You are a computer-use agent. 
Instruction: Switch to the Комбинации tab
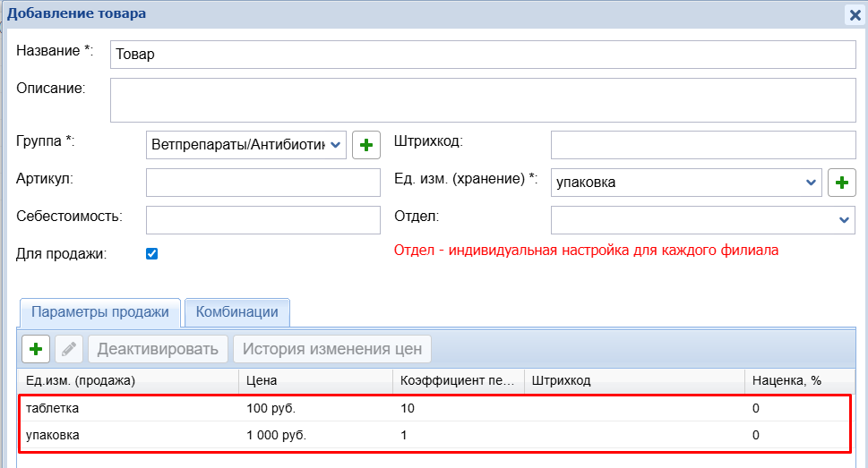pyautogui.click(x=236, y=312)
